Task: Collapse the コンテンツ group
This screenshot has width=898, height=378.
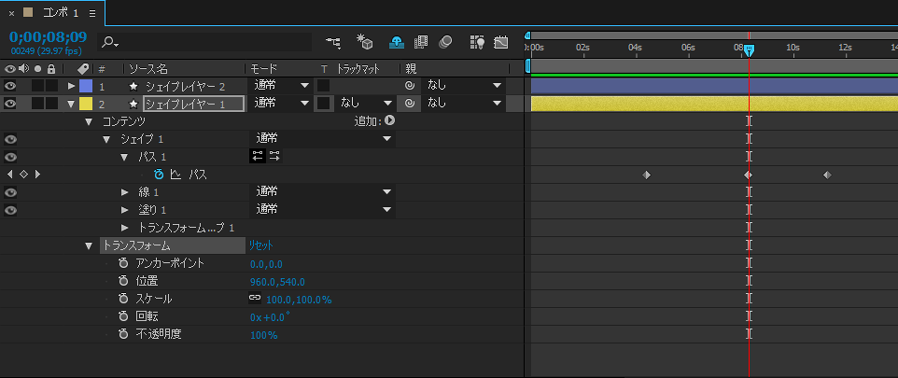Action: coord(89,121)
